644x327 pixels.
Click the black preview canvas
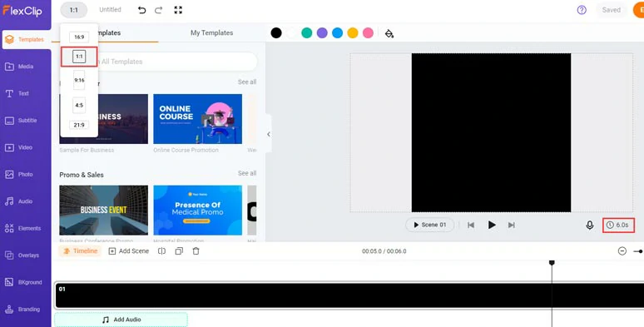491,132
